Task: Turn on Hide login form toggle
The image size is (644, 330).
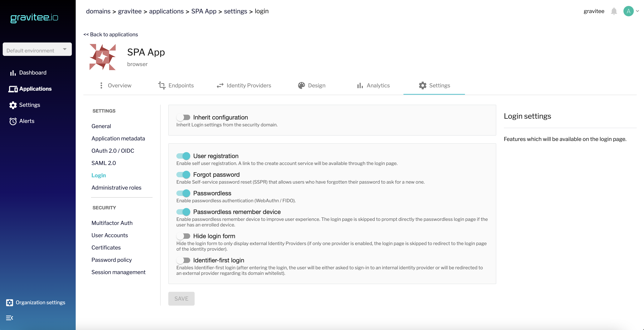Action: (183, 236)
